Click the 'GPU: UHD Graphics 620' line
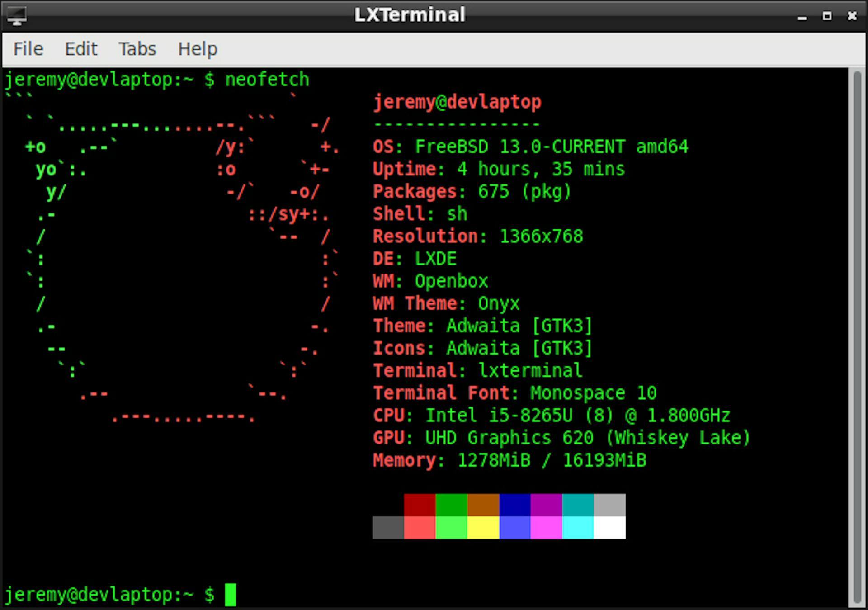This screenshot has width=868, height=610. tap(561, 438)
